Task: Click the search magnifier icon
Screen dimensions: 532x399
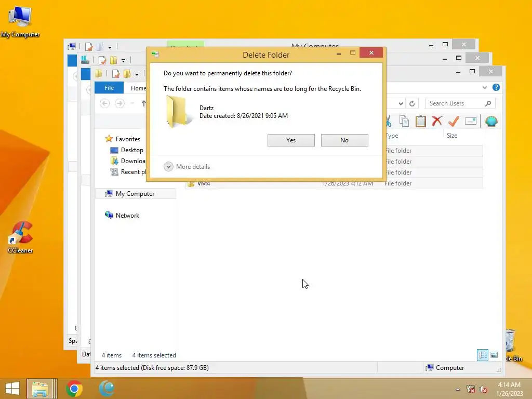Action: click(488, 103)
